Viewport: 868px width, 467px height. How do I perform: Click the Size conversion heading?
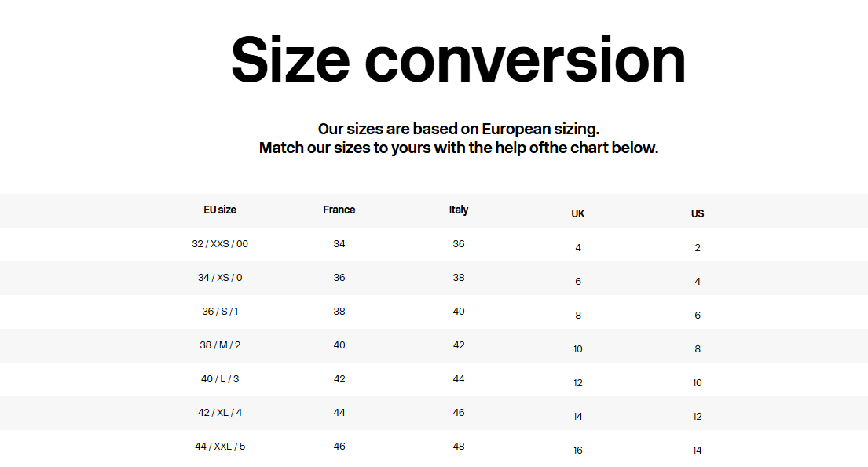click(458, 60)
